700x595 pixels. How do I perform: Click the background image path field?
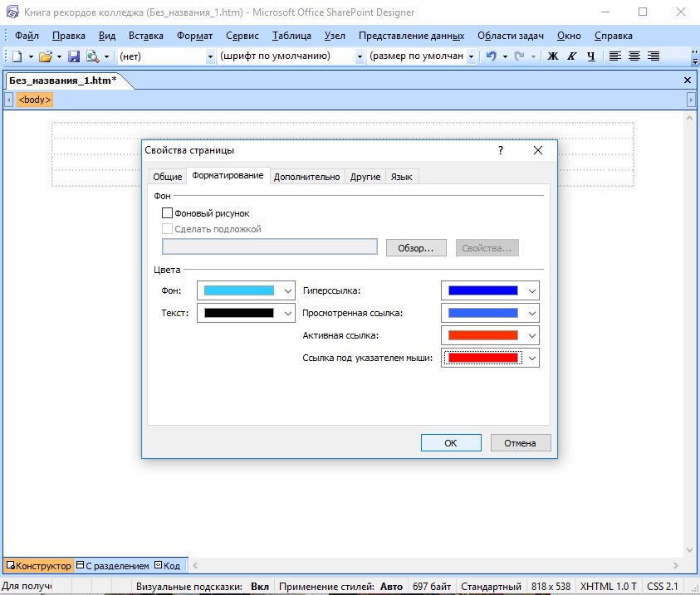coord(270,246)
